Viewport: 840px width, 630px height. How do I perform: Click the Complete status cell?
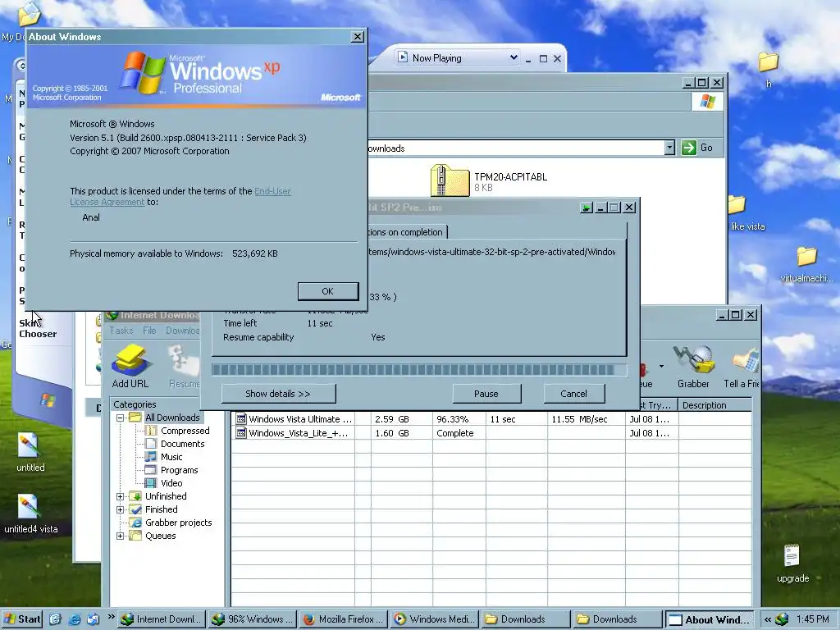[455, 433]
